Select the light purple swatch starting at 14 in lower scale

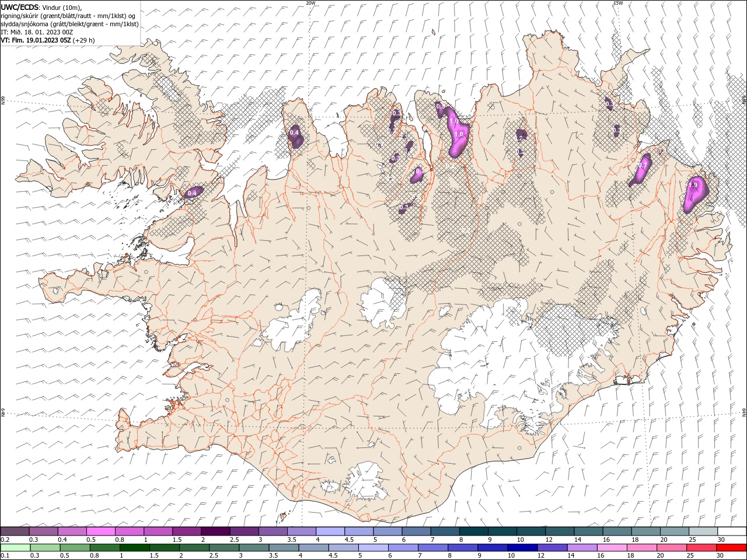click(582, 548)
